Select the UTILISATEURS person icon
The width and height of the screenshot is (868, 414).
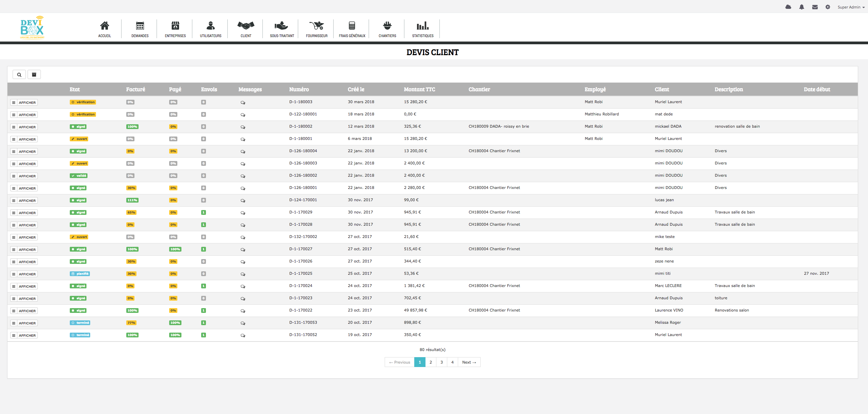point(210,26)
